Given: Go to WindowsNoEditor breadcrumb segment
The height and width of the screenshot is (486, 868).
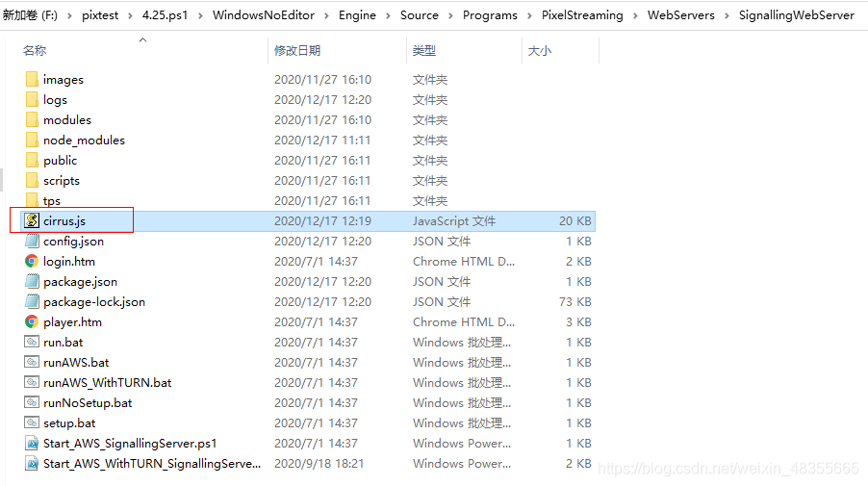Looking at the screenshot, I should pyautogui.click(x=264, y=15).
